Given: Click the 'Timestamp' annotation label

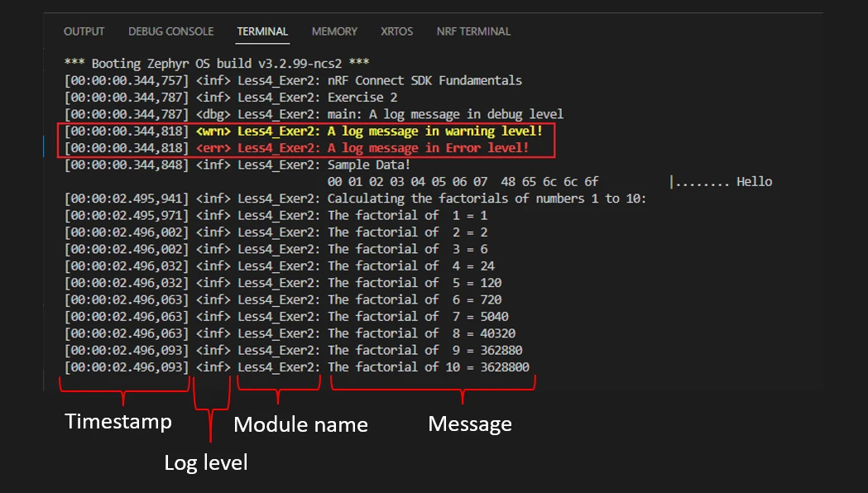Looking at the screenshot, I should click(x=118, y=422).
